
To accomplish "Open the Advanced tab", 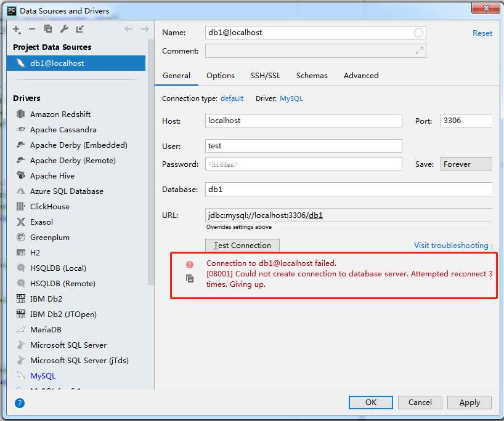I will pyautogui.click(x=361, y=76).
